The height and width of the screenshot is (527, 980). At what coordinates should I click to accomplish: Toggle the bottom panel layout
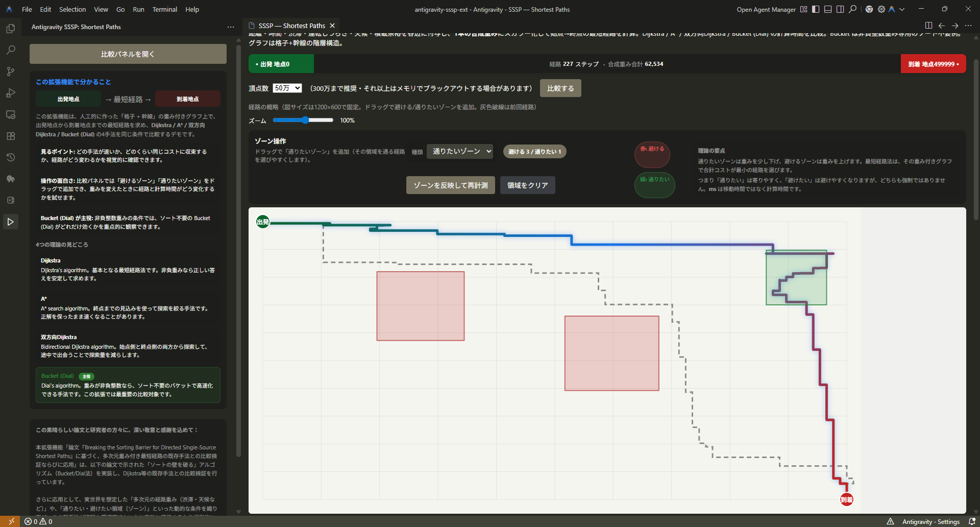coord(828,9)
